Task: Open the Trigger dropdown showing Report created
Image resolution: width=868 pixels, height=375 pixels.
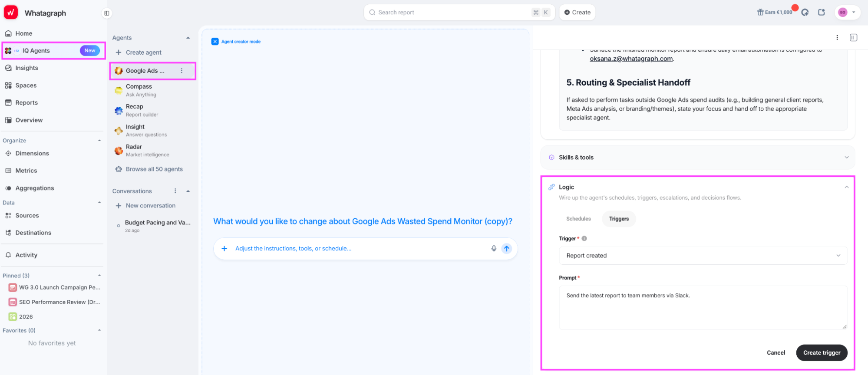Action: (x=703, y=256)
